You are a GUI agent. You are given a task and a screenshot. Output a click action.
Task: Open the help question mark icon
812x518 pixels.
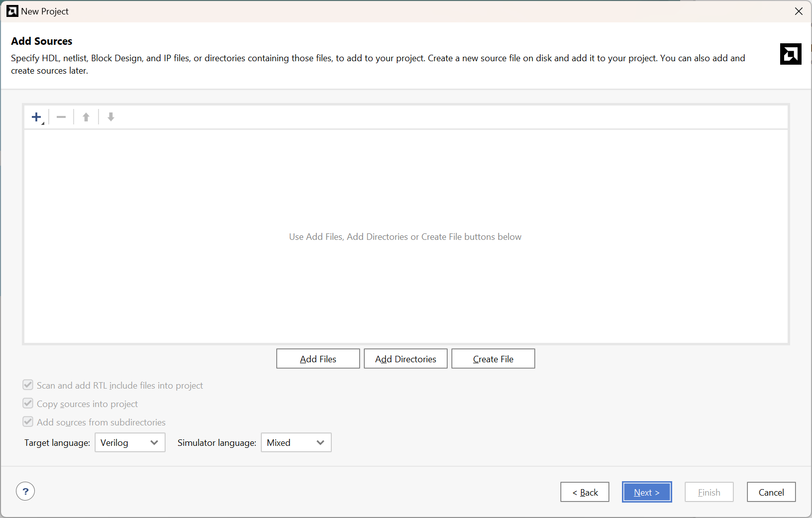pos(25,492)
